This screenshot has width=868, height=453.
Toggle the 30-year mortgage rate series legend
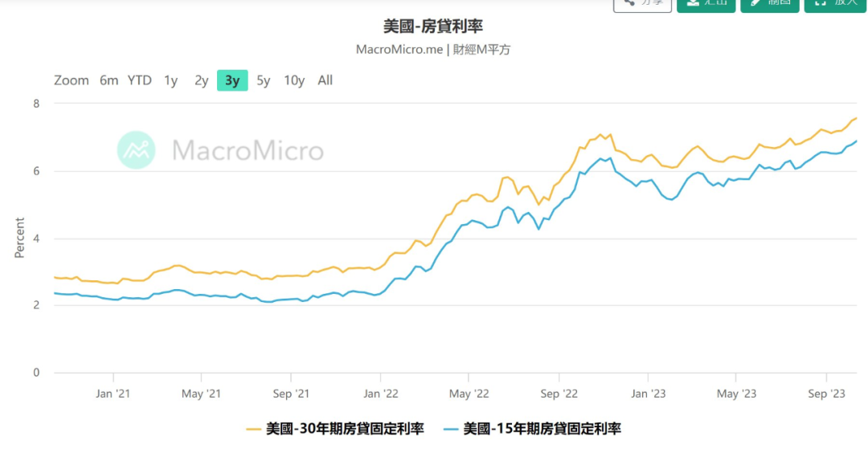click(345, 429)
